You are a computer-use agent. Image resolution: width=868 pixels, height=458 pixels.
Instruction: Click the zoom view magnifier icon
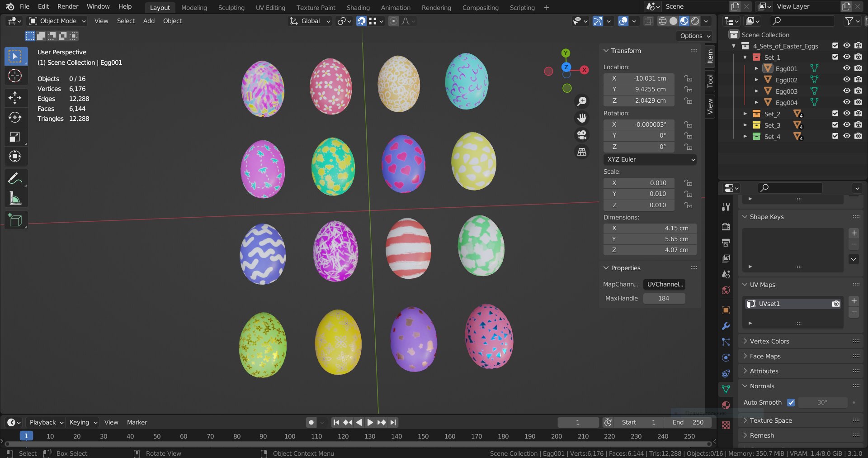[x=582, y=101]
